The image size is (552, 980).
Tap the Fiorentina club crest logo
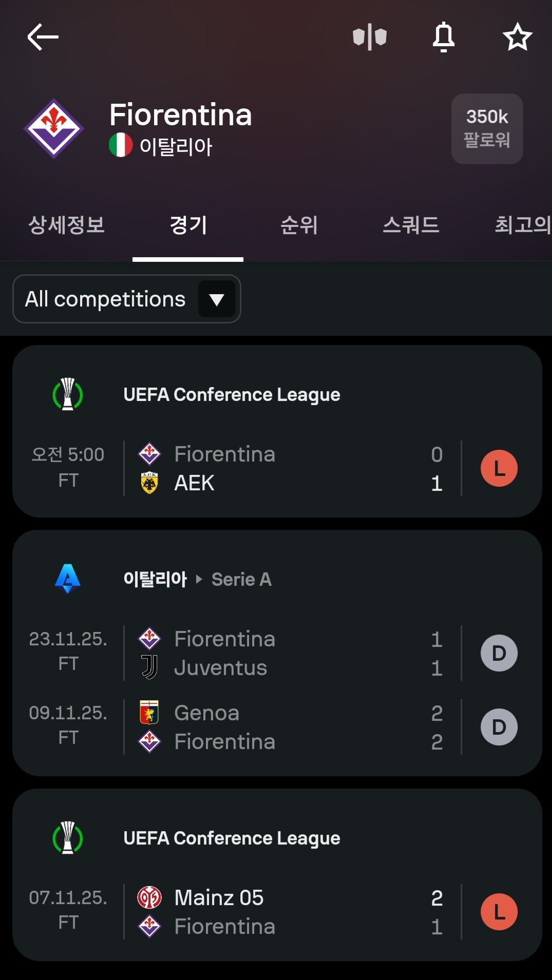click(x=54, y=129)
